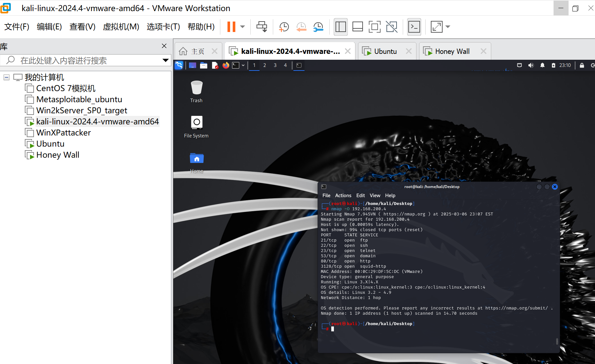Image resolution: width=595 pixels, height=364 pixels.
Task: Open the stretch display dropdown arrow
Action: pyautogui.click(x=448, y=27)
